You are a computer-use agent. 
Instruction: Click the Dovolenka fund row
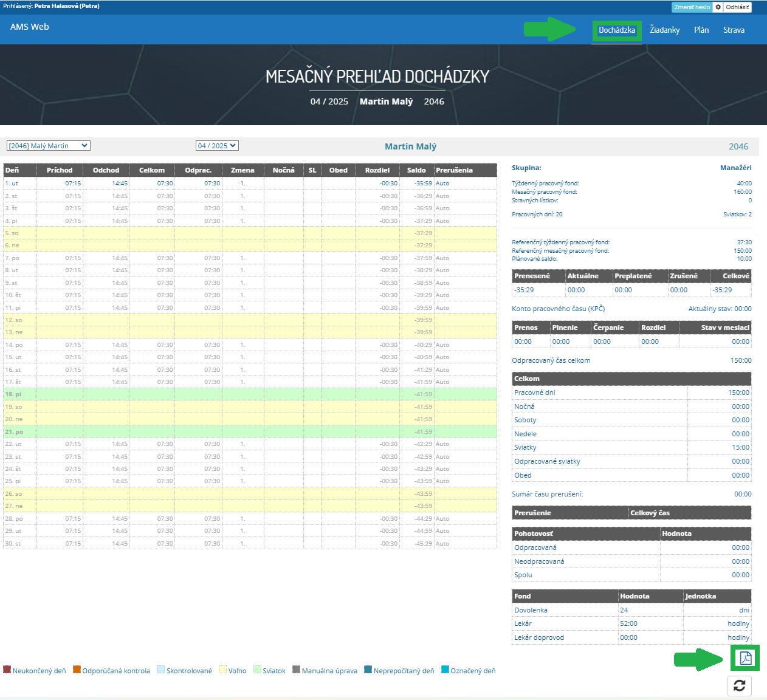coord(531,609)
